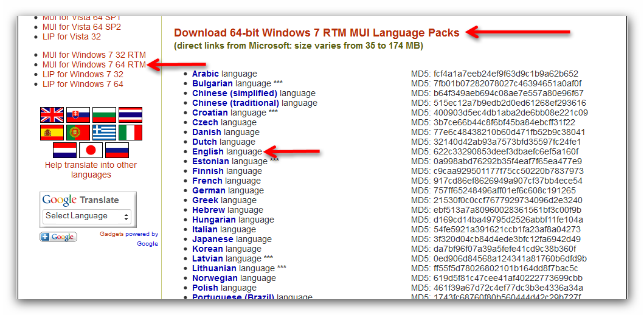This screenshot has height=315, width=644.
Task: Click the Thailand flag icon
Action: tap(131, 114)
